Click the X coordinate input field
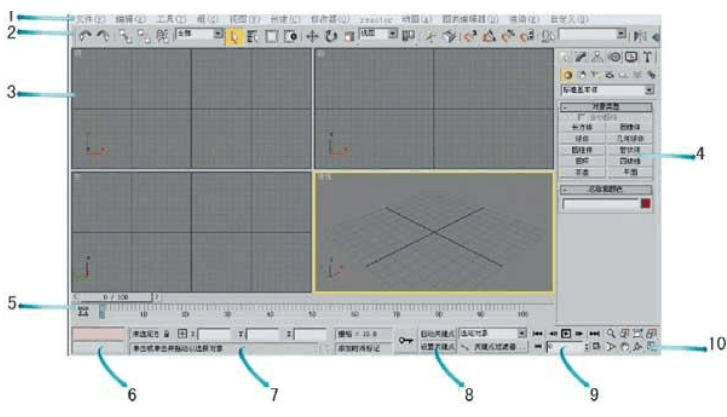This screenshot has height=417, width=727. (214, 334)
